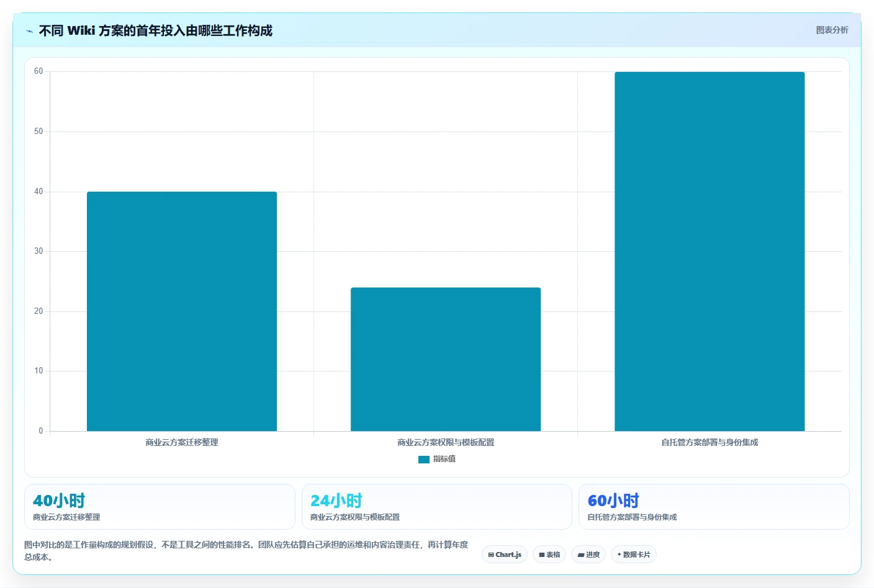The width and height of the screenshot is (874, 588).
Task: Click the 图表分析 label in the header
Action: [x=832, y=30]
